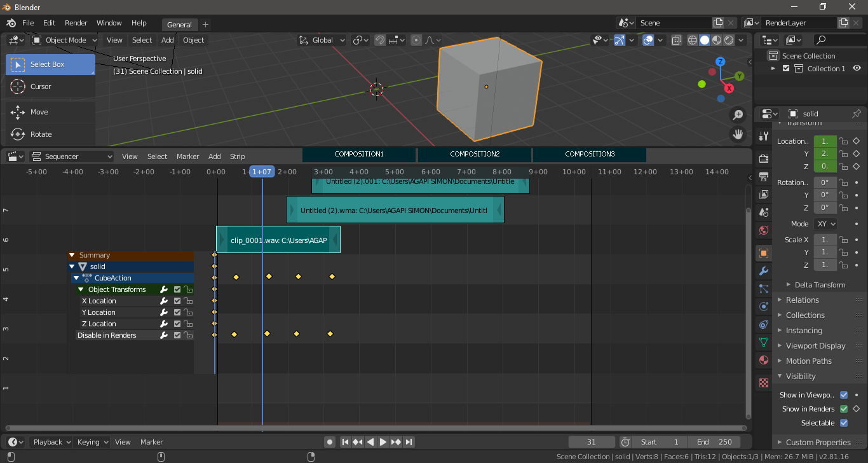Open the Keying popover
The height and width of the screenshot is (463, 868).
click(92, 442)
